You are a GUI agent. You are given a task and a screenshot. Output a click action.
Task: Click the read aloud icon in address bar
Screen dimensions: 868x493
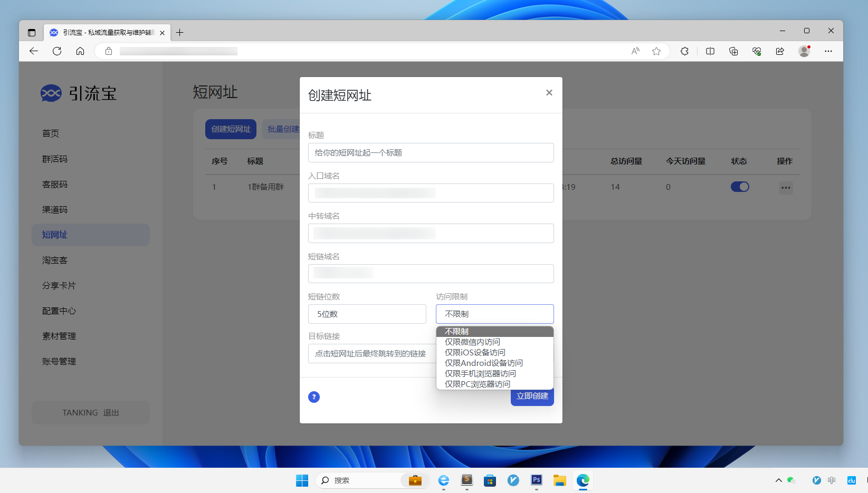point(635,51)
